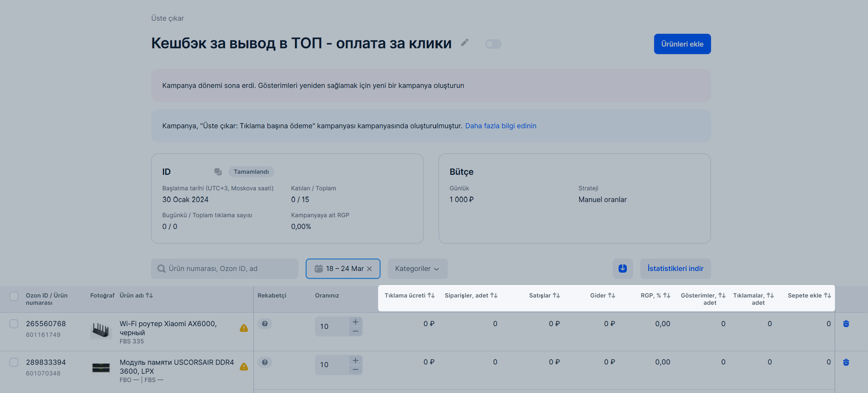868x393 pixels.
Task: Clear the 18 – 24 Mar date filter
Action: tap(369, 268)
